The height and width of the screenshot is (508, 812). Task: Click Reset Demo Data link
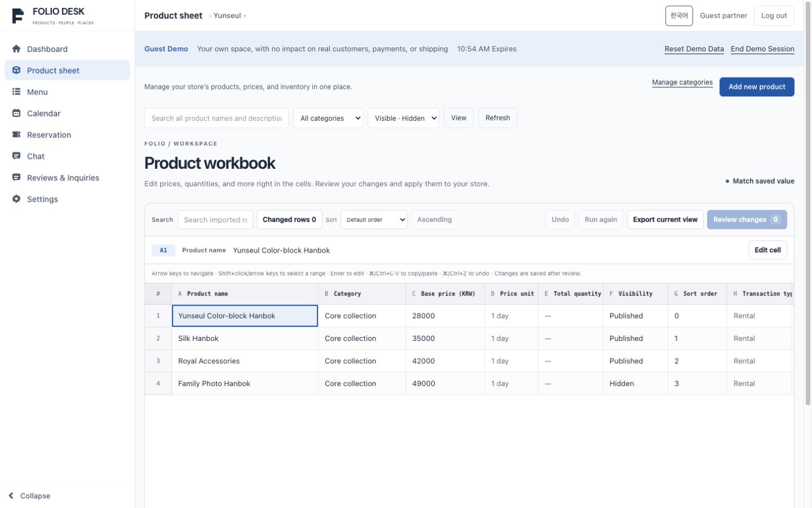[694, 49]
